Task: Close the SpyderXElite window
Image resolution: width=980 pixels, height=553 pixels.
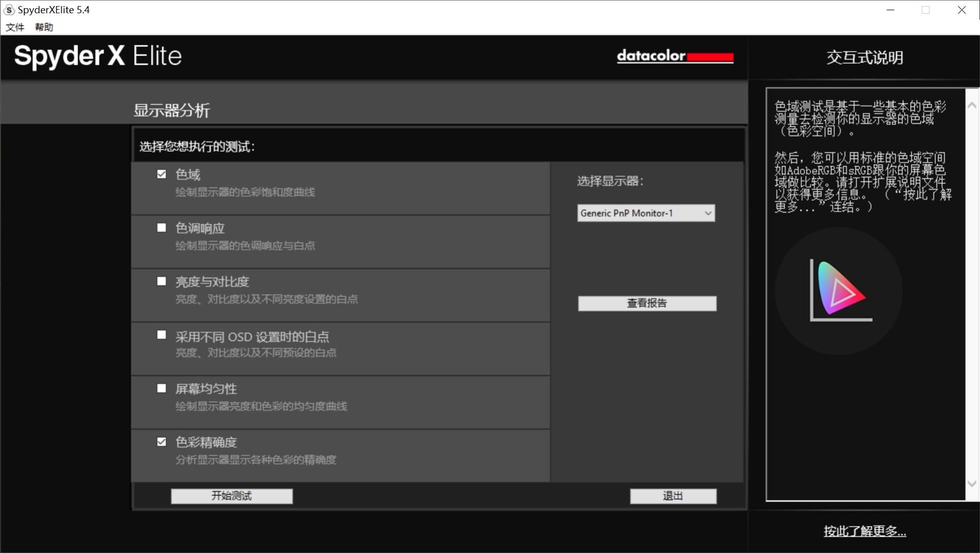Action: 962,10
